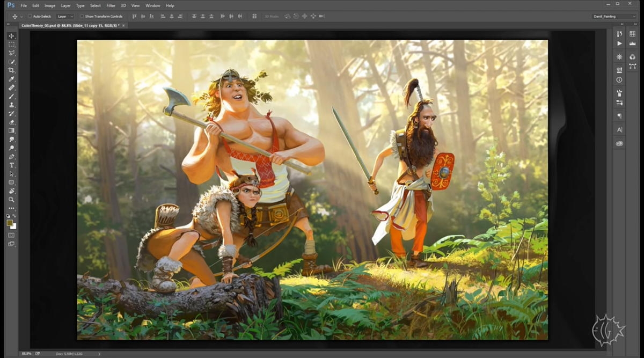Select the Eyedropper tool
This screenshot has height=358, width=644.
click(11, 79)
